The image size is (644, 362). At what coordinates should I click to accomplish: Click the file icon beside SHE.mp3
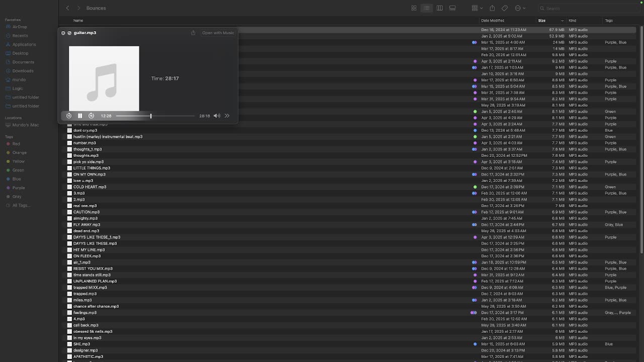(69, 344)
